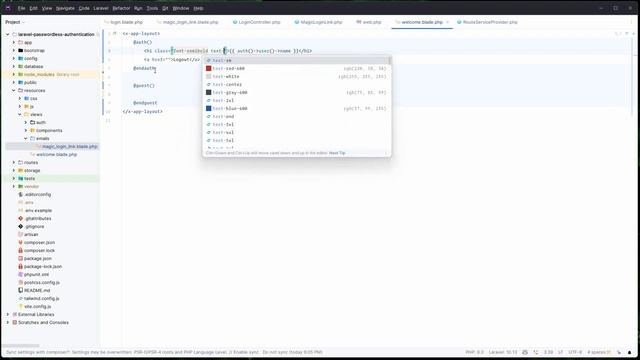640x360 pixels.
Task: Open the Refactor menu
Action: point(121,8)
